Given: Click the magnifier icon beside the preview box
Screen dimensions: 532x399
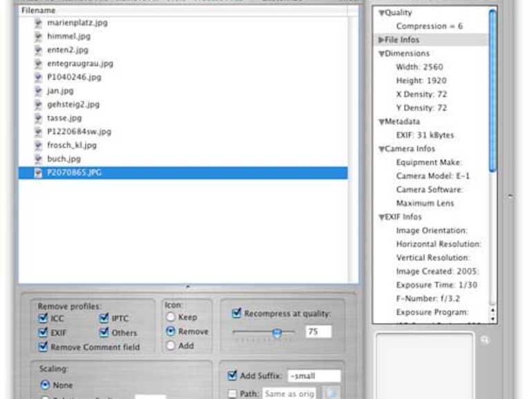Looking at the screenshot, I should 485,340.
